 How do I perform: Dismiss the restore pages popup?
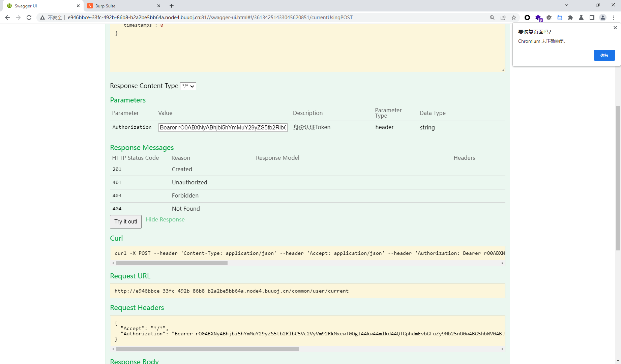[615, 28]
